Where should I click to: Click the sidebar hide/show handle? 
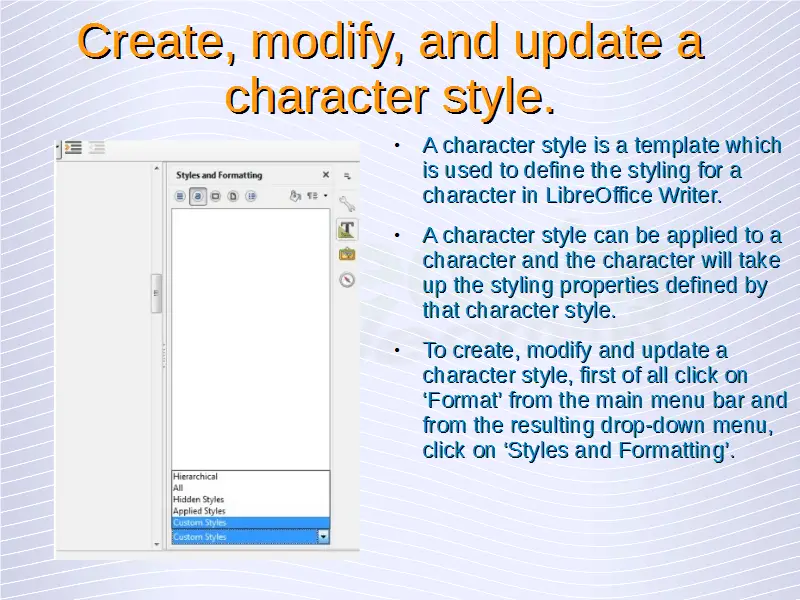click(155, 293)
